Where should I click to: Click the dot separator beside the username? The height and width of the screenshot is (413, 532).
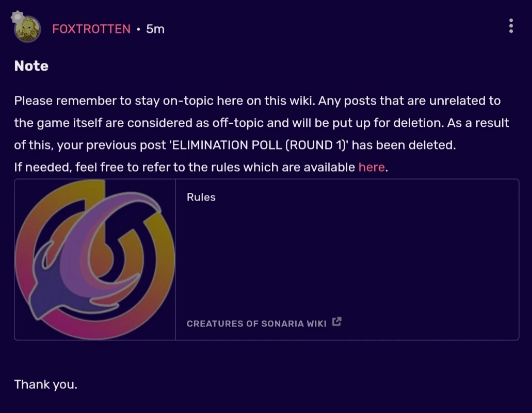pyautogui.click(x=138, y=29)
